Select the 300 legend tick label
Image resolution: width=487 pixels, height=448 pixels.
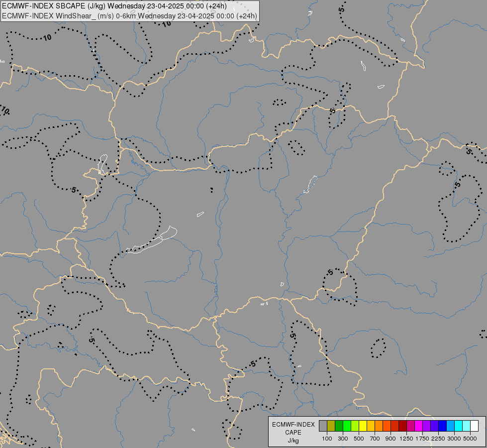coord(343,439)
